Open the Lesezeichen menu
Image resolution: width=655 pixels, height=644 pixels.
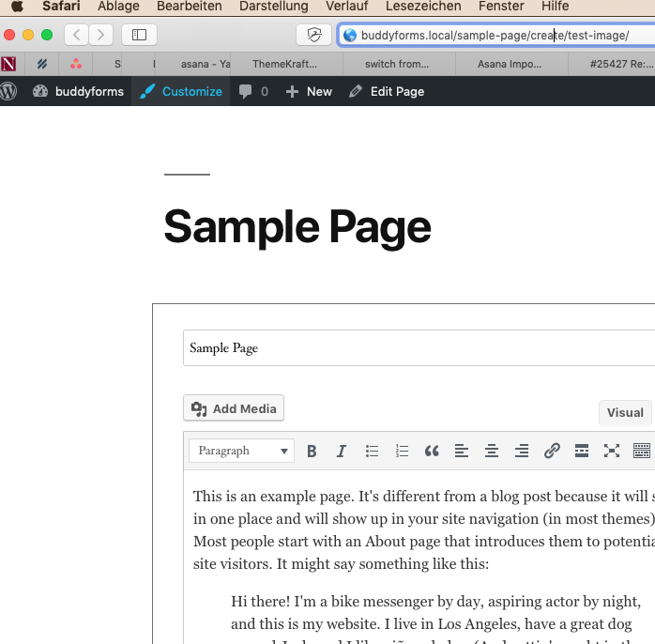[x=423, y=7]
